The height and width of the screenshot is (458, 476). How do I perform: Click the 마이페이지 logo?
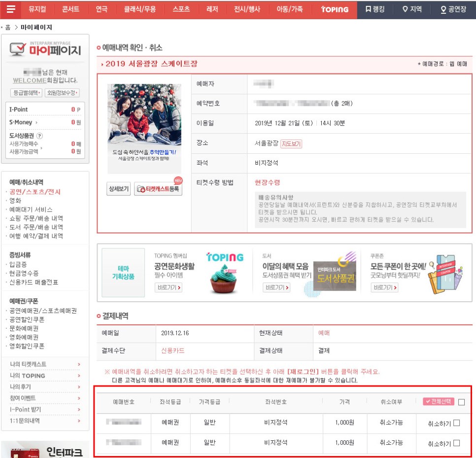click(x=45, y=49)
